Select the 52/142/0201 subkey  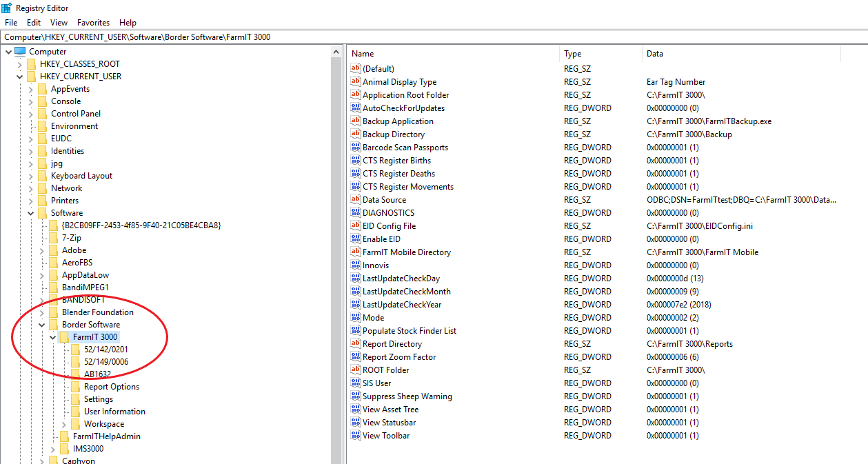point(106,350)
